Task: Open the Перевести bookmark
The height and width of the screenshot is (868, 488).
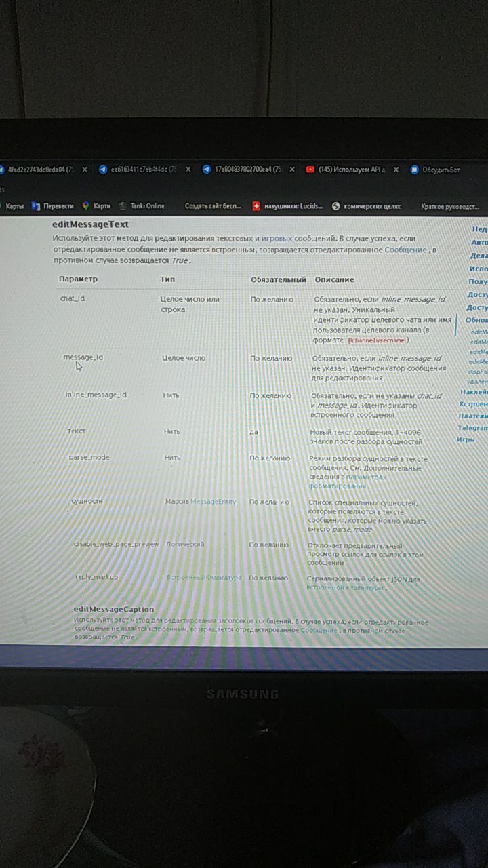Action: [53, 205]
